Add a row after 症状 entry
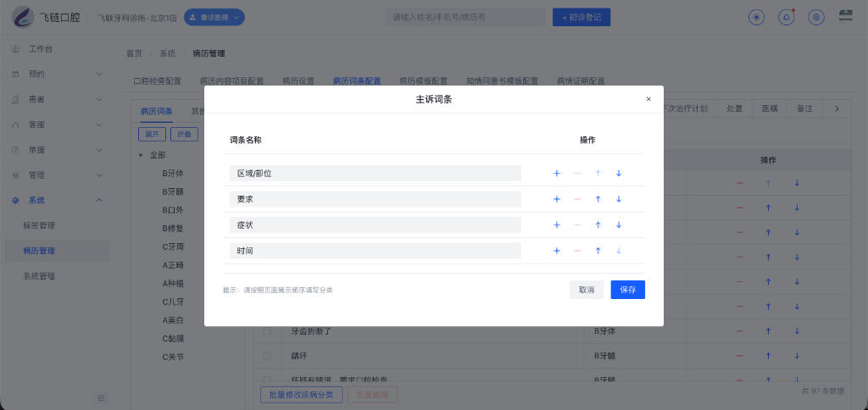This screenshot has width=868, height=410. point(556,225)
